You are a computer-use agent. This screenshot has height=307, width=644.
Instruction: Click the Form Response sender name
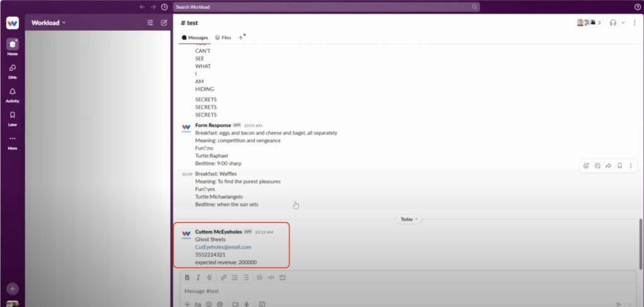213,125
